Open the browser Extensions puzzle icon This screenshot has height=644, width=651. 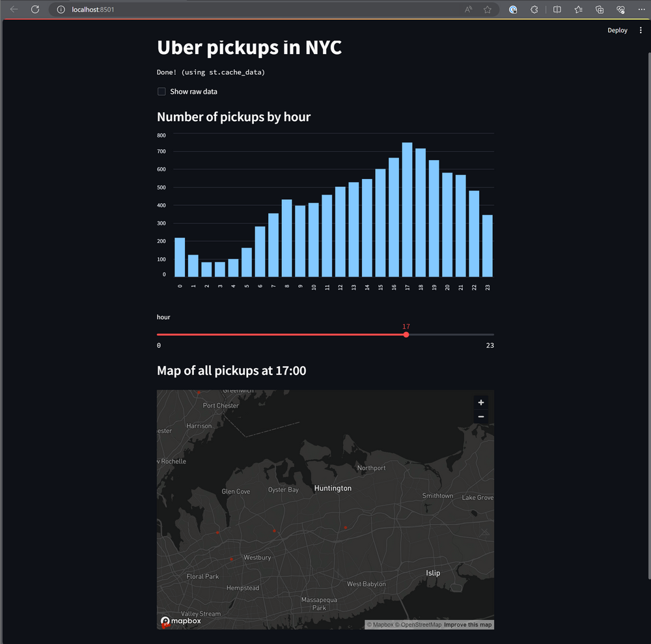click(534, 10)
